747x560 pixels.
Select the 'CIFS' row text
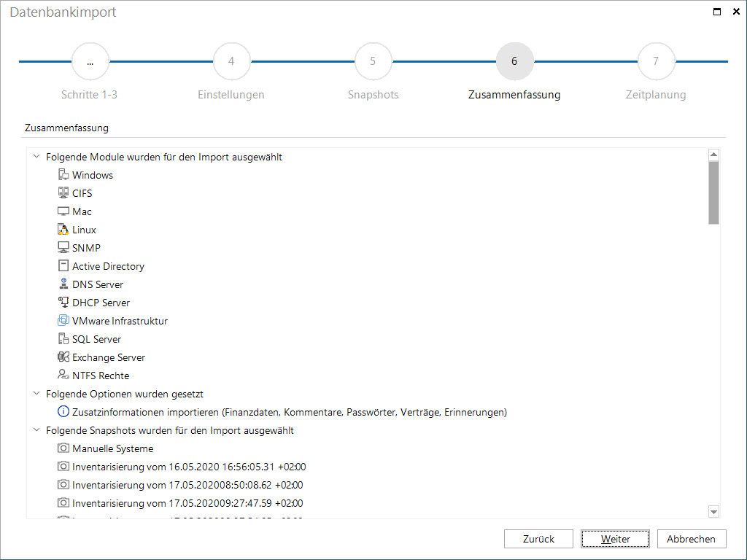pyautogui.click(x=82, y=193)
